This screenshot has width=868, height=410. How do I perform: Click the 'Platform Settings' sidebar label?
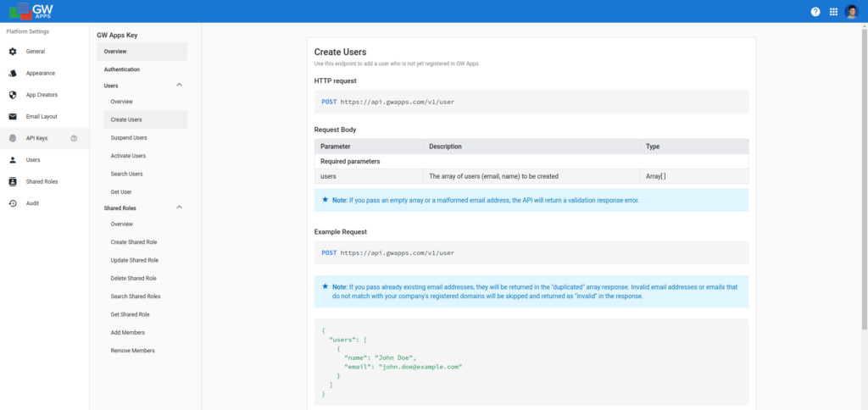[x=28, y=31]
